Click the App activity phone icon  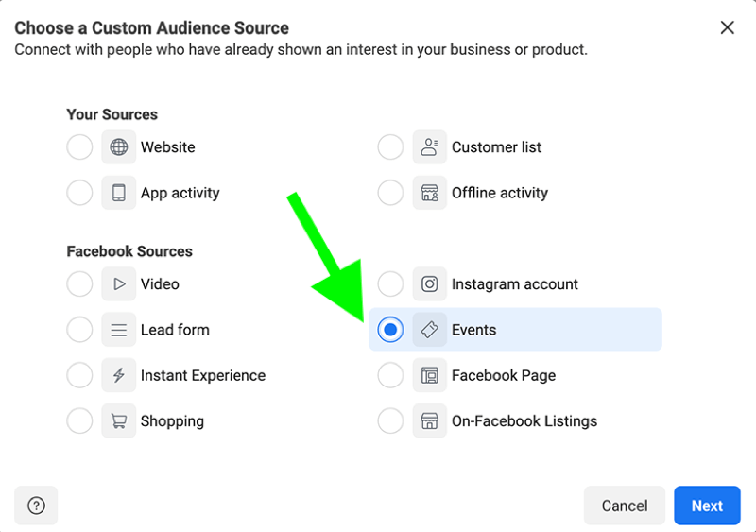(x=119, y=193)
